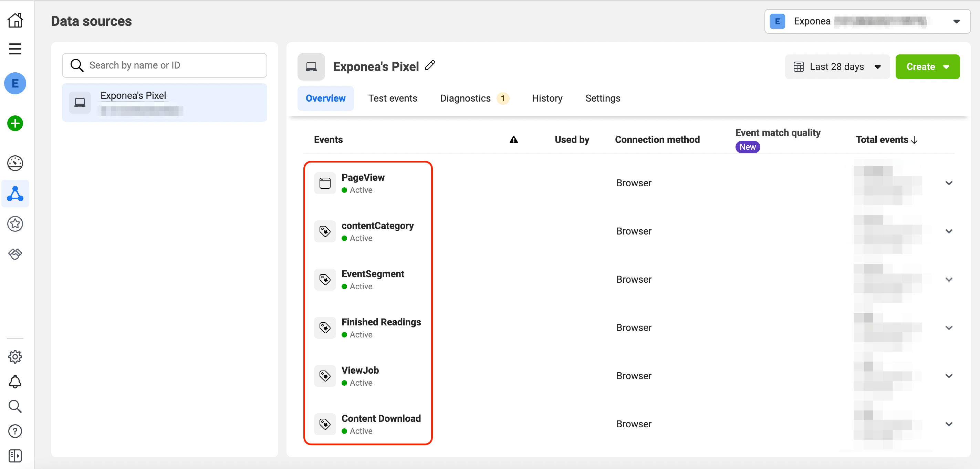This screenshot has height=469, width=980.
Task: Open the star Custom conversions icon
Action: point(15,224)
